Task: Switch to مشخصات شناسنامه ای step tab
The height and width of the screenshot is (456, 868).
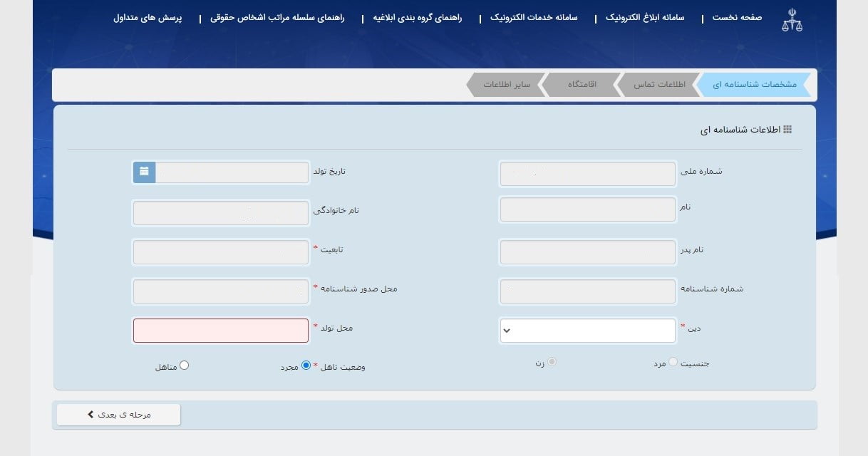Action: tap(755, 84)
